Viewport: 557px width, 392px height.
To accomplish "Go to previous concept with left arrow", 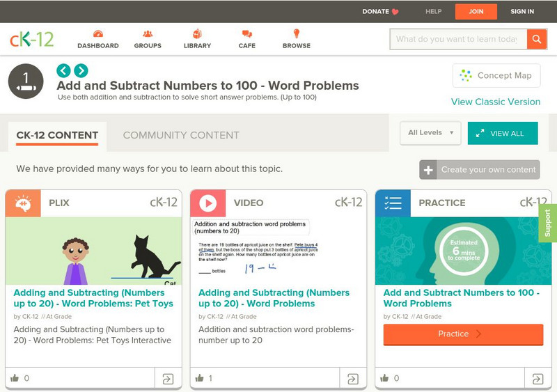I will click(x=63, y=70).
